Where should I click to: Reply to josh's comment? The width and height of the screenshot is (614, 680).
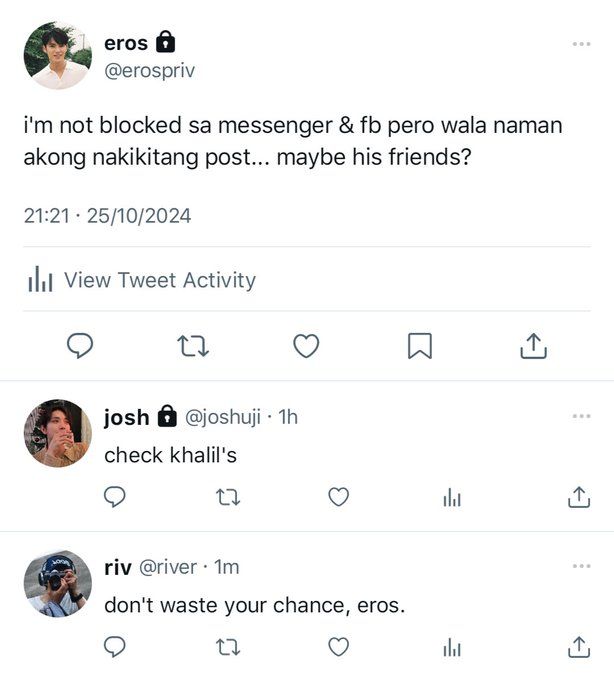tap(114, 497)
